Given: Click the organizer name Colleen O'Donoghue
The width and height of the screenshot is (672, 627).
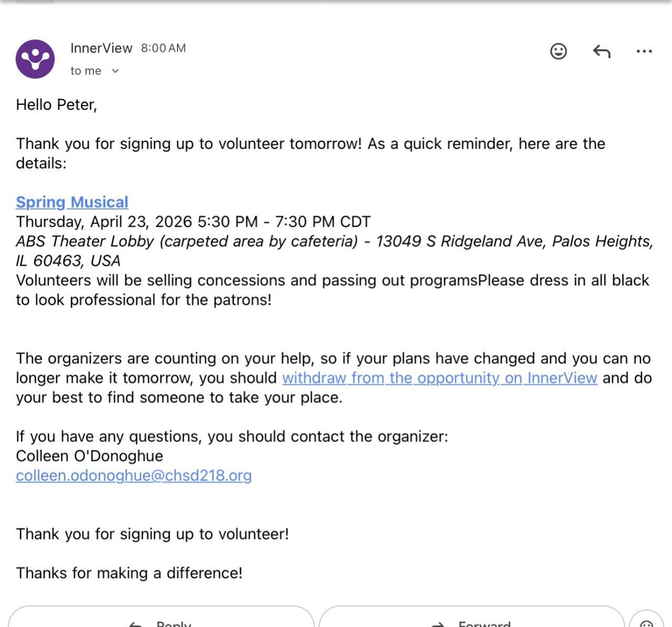Looking at the screenshot, I should pyautogui.click(x=89, y=456).
